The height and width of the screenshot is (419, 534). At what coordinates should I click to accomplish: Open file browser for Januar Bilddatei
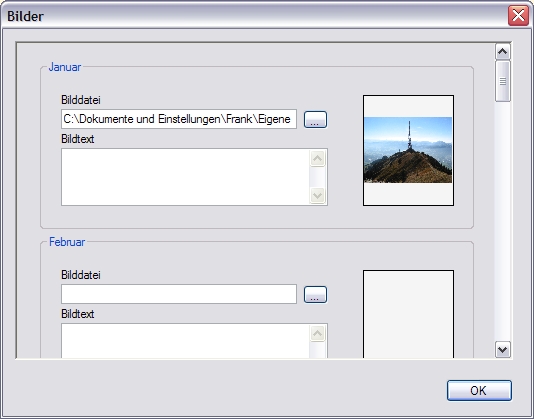click(315, 120)
